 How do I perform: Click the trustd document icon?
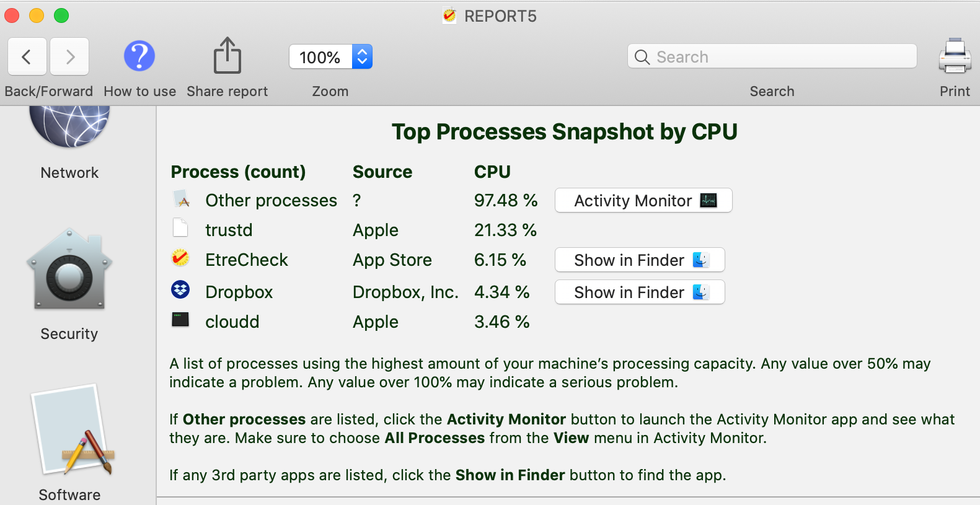tap(180, 228)
